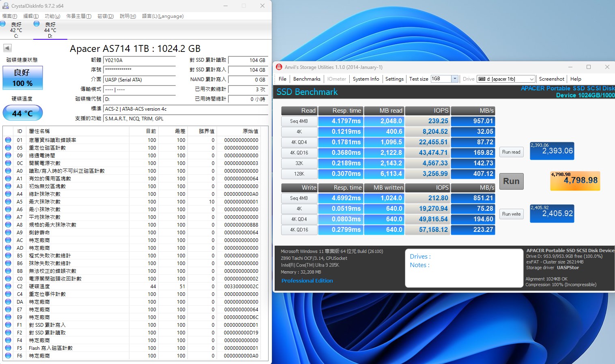Click status orb for attribute BB row
Screen dimensions: 615x364
8,271
